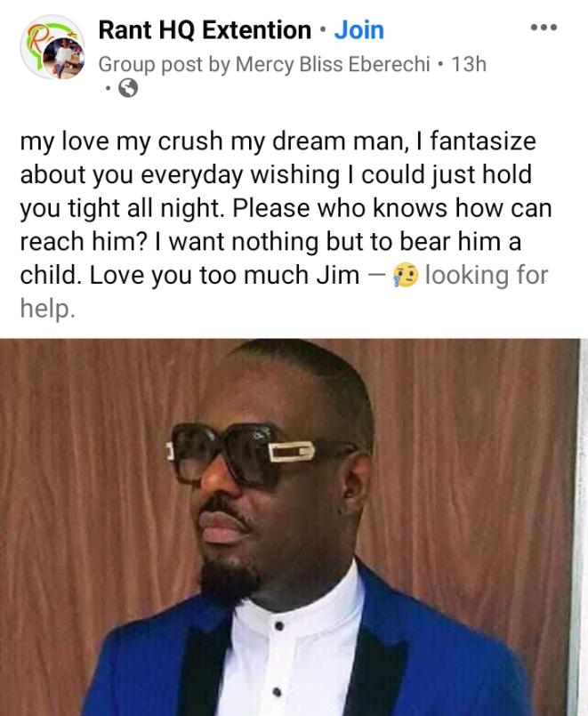Viewport: 588px width, 716px height.
Task: Click the crying face feeling emoji
Action: (405, 275)
